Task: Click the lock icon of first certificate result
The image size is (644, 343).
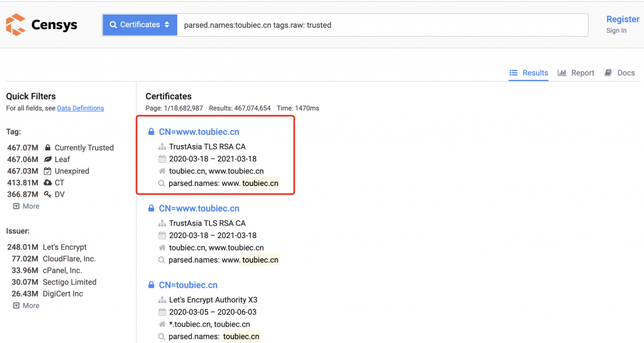Action: tap(151, 132)
